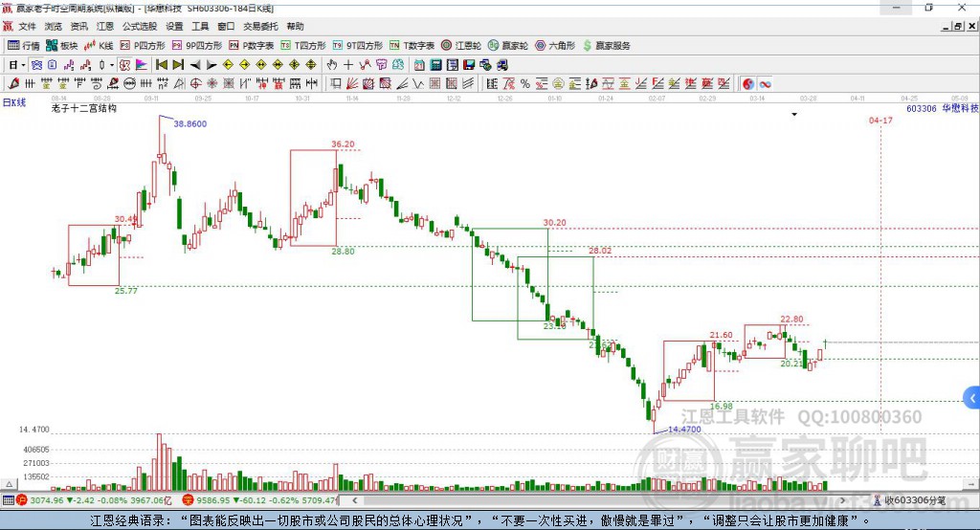Click the 沪 Shanghai index indicator
The image size is (980, 530).
22,500
